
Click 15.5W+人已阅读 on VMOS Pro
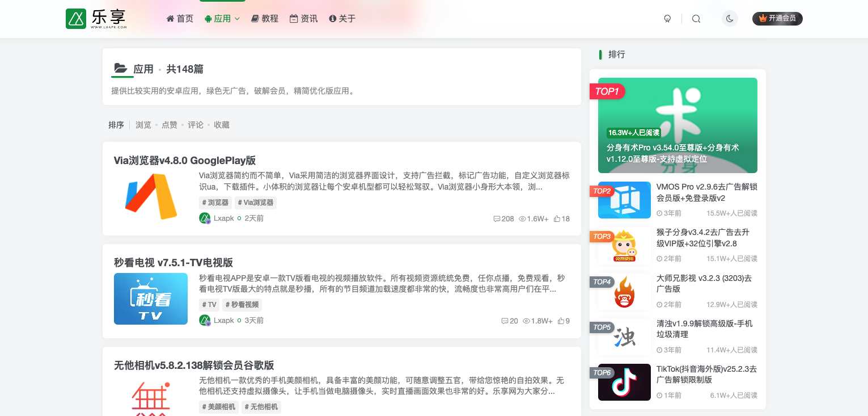pos(732,213)
